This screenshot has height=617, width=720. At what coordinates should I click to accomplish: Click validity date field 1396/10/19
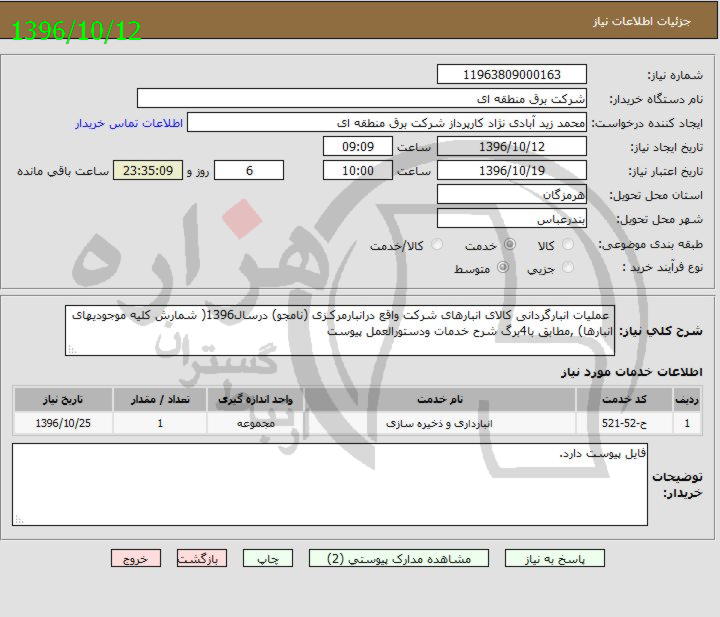(x=512, y=170)
